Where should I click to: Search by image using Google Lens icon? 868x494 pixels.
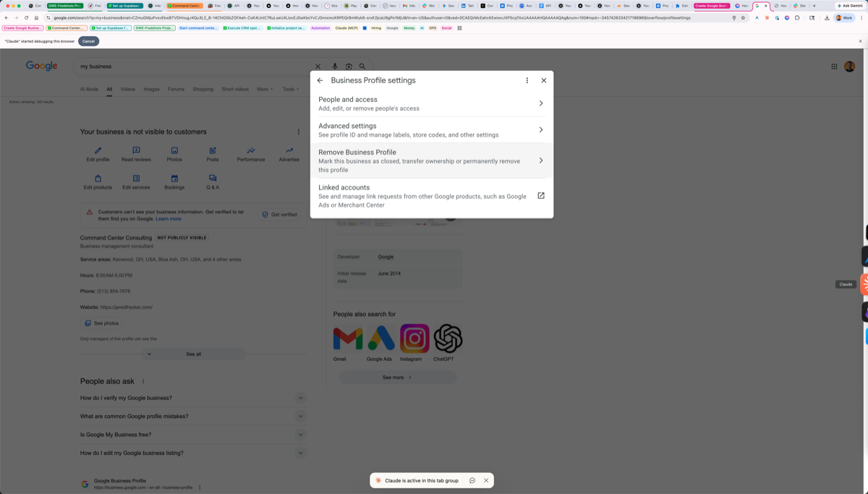coord(348,66)
